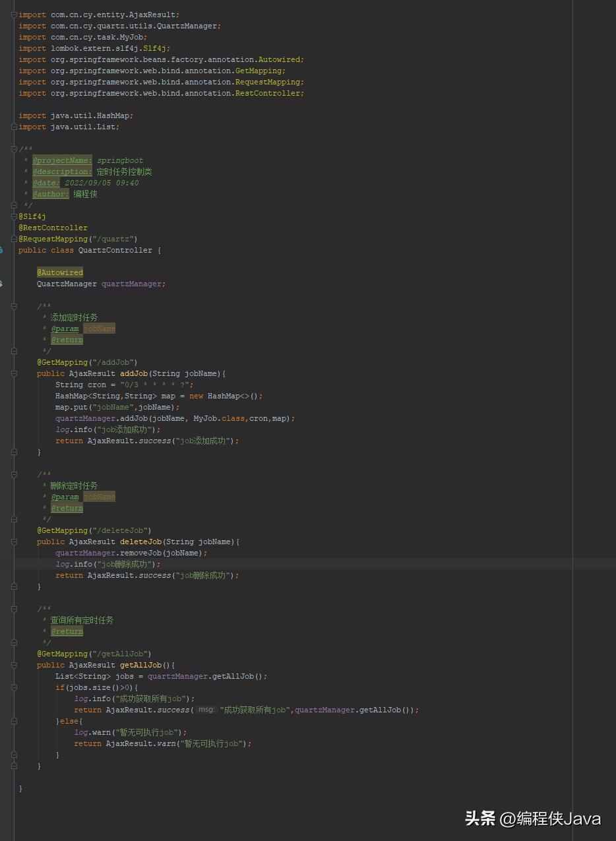
Task: Click the 添加定时任务 comment text
Action: (74, 317)
